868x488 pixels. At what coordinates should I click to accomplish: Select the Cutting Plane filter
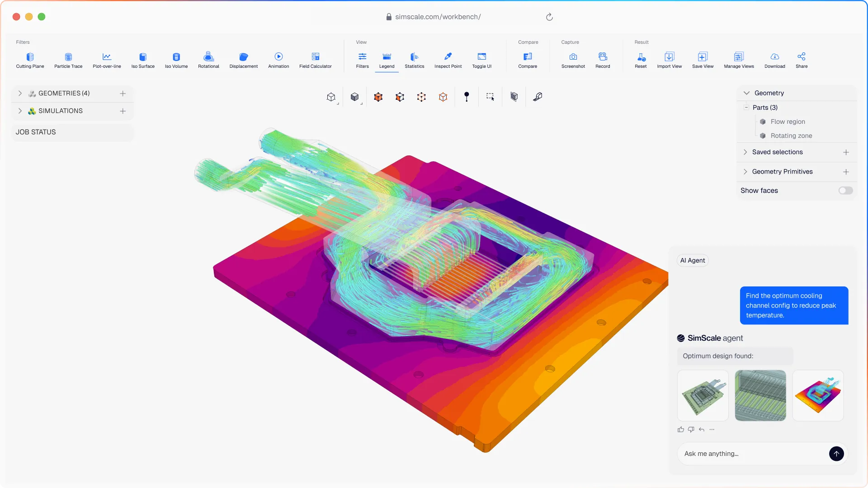[x=30, y=60]
